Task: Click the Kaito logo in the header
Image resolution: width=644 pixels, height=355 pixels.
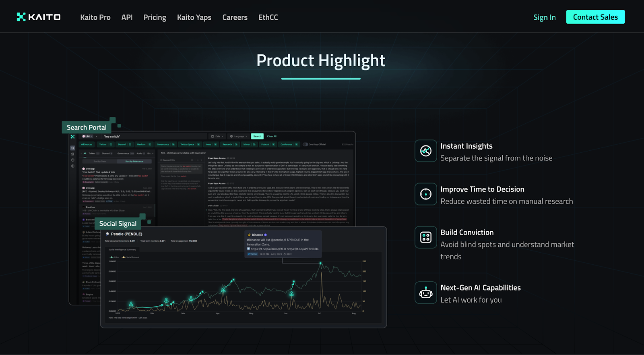Action: [39, 17]
